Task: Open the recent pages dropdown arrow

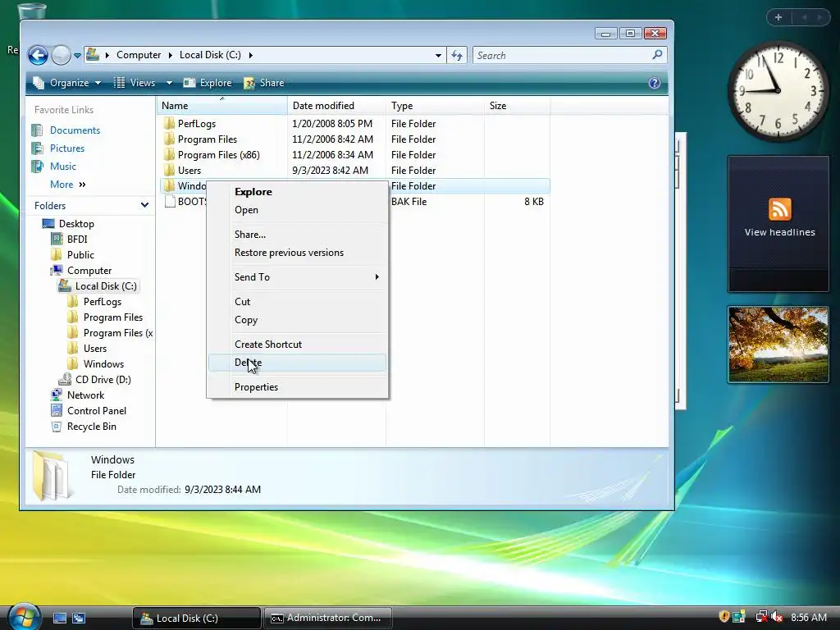Action: (77, 55)
